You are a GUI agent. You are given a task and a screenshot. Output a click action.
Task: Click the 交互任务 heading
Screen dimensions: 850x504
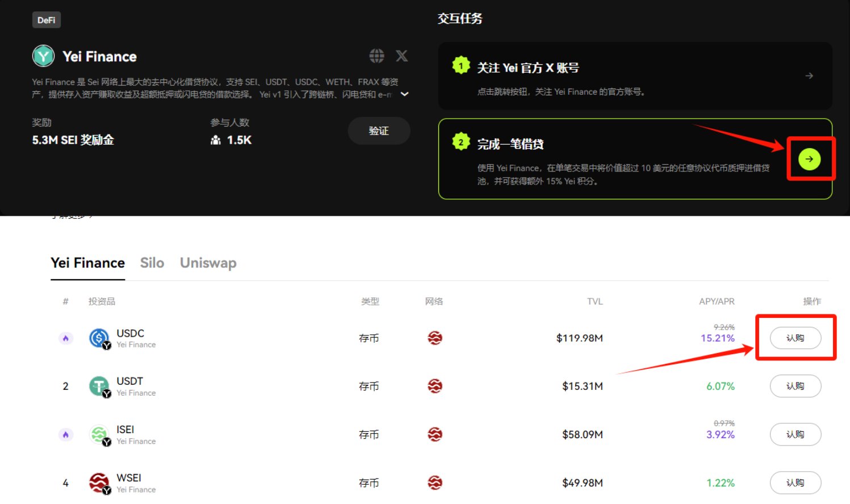point(460,19)
